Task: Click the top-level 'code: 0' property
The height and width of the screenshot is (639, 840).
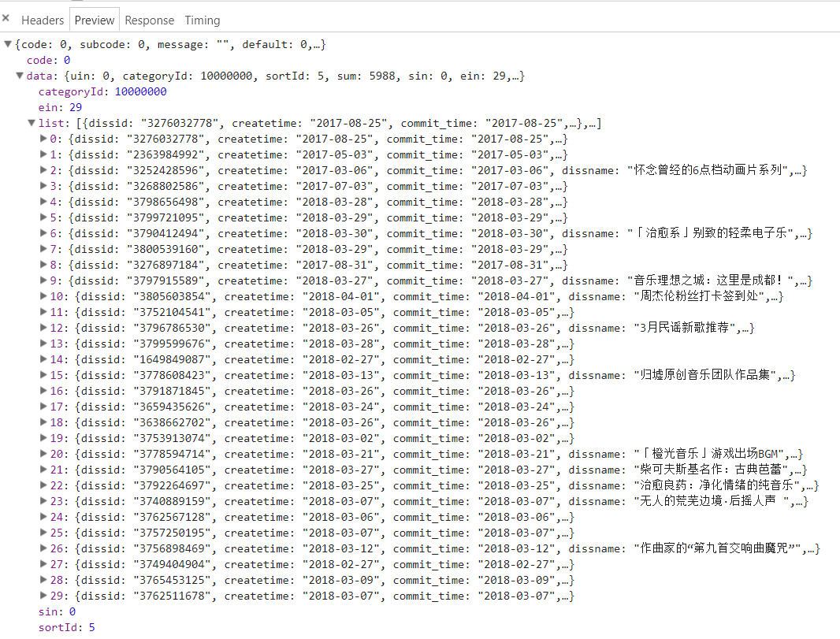Action: pyautogui.click(x=48, y=60)
